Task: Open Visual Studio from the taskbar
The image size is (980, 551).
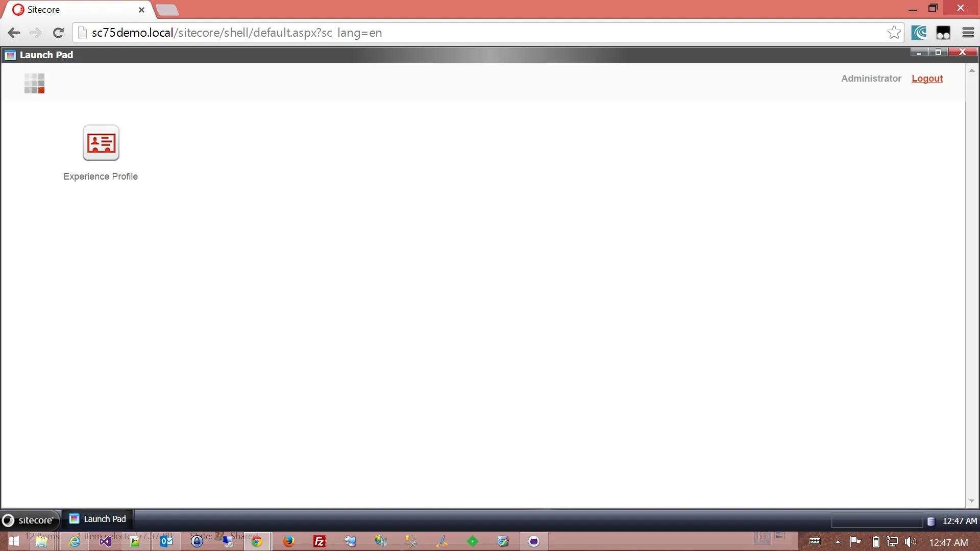Action: [105, 541]
